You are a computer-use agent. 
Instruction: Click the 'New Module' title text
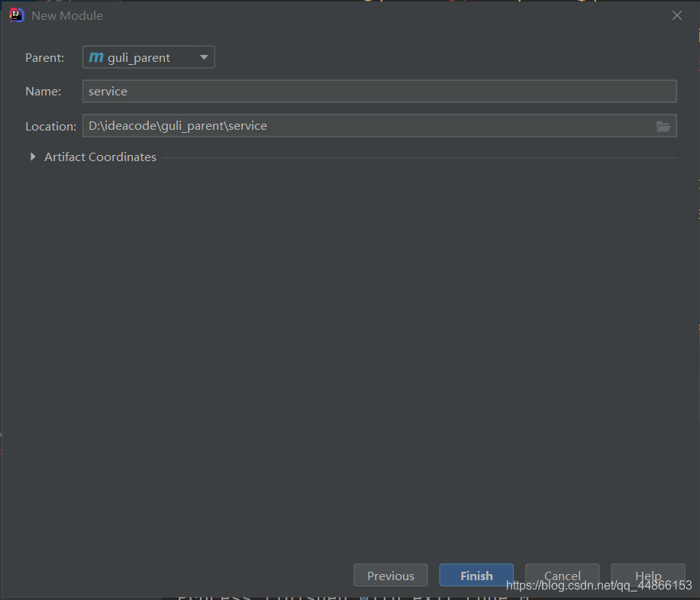click(67, 15)
